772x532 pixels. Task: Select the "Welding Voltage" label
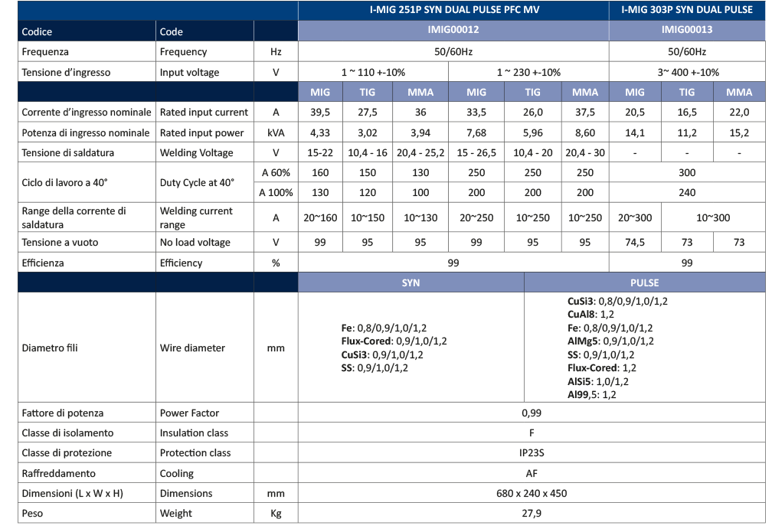click(196, 152)
